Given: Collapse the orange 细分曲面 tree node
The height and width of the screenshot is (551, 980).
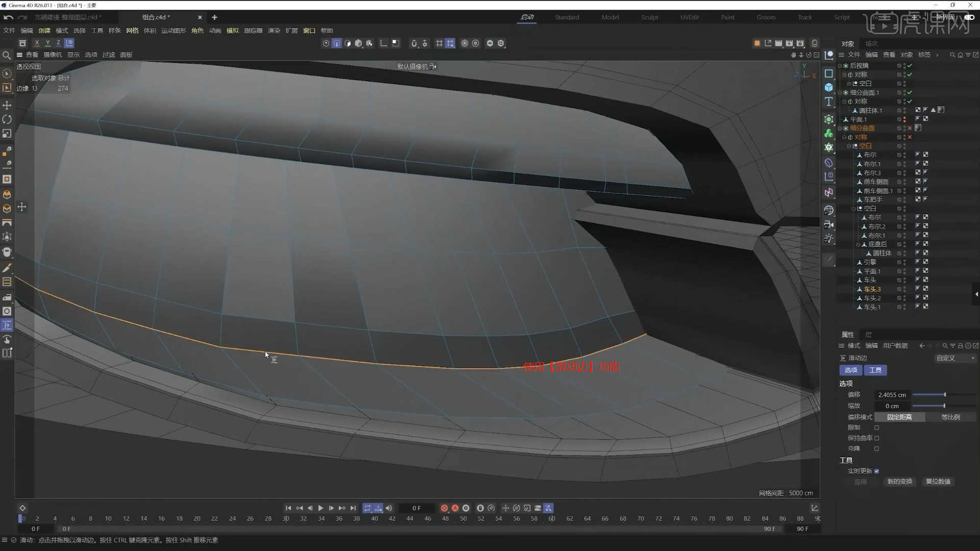Looking at the screenshot, I should [840, 129].
